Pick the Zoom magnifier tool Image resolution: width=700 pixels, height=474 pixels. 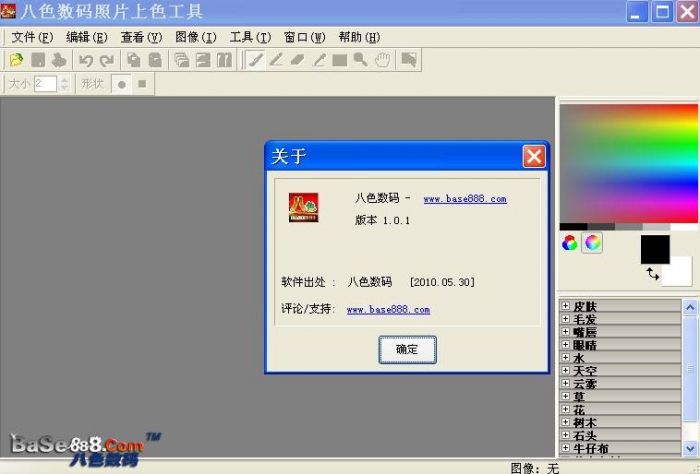tap(360, 60)
